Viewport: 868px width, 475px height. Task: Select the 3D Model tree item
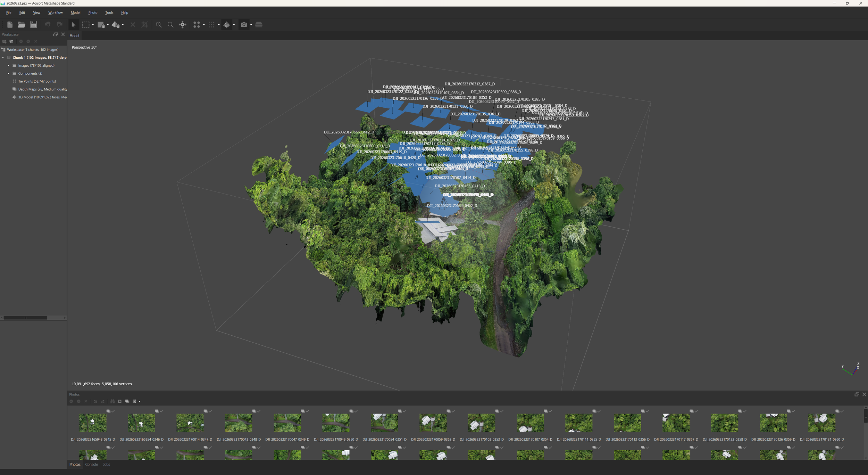(39, 97)
